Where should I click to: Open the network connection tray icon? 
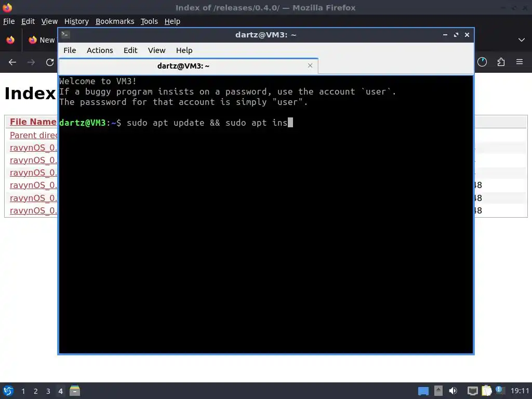(x=473, y=391)
